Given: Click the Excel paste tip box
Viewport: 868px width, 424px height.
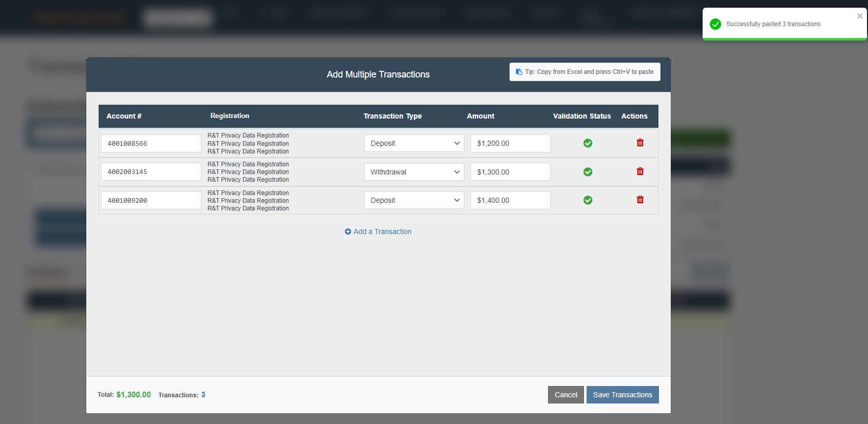Looking at the screenshot, I should coord(585,72).
